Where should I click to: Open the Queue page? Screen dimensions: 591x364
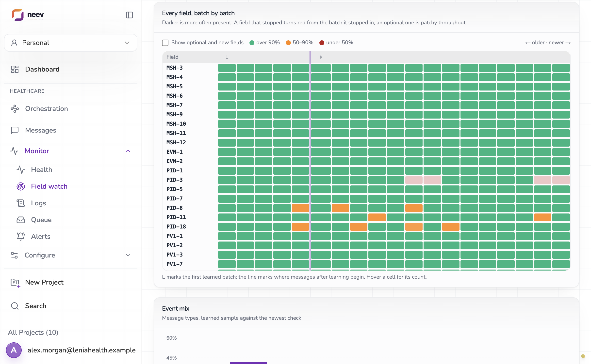(41, 220)
